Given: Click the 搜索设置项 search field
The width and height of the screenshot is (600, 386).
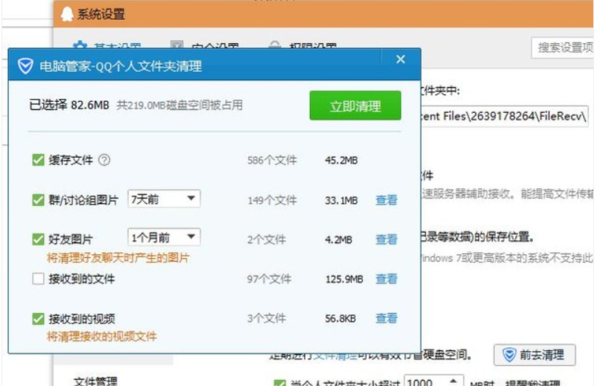Looking at the screenshot, I should [563, 47].
